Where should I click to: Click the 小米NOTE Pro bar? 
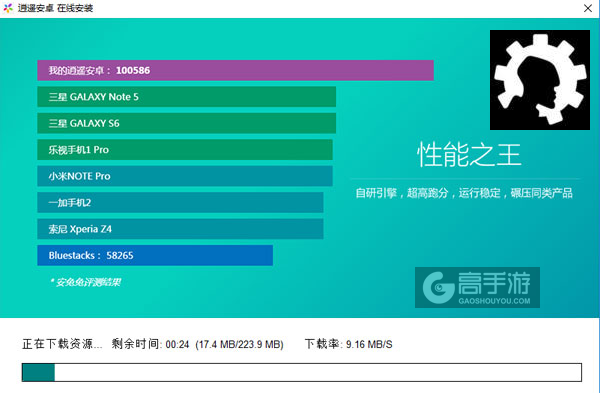[185, 176]
